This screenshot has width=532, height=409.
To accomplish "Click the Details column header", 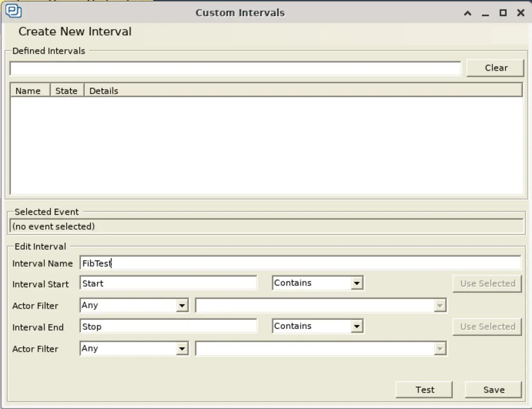I will [104, 91].
